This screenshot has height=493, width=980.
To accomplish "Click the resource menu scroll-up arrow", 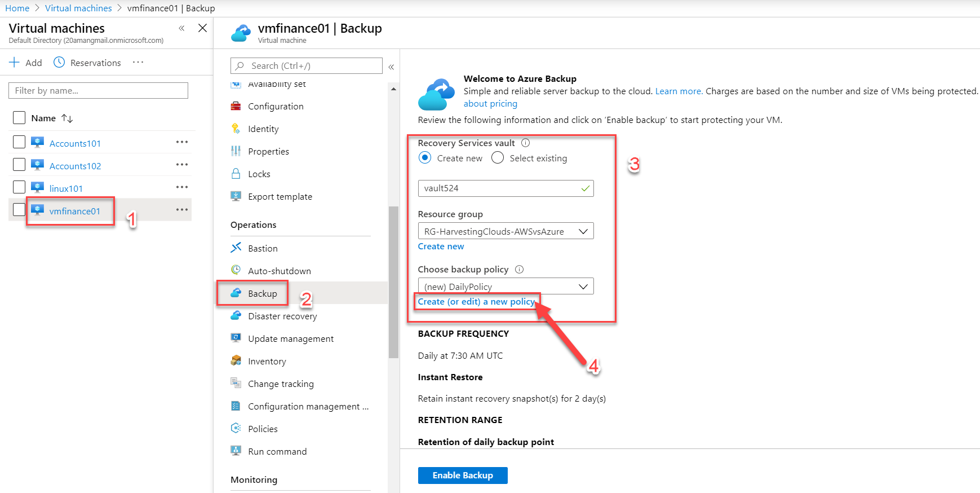I will point(393,89).
